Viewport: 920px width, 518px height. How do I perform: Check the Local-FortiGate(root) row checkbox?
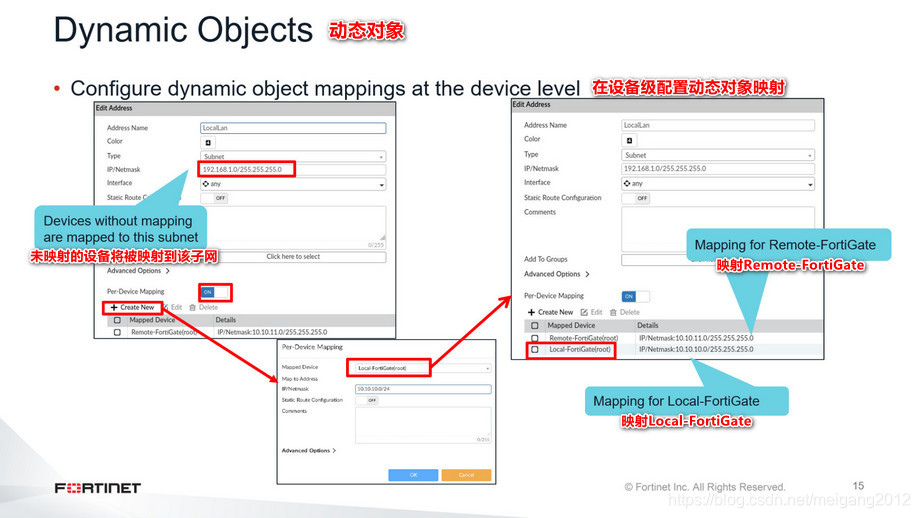tap(535, 350)
